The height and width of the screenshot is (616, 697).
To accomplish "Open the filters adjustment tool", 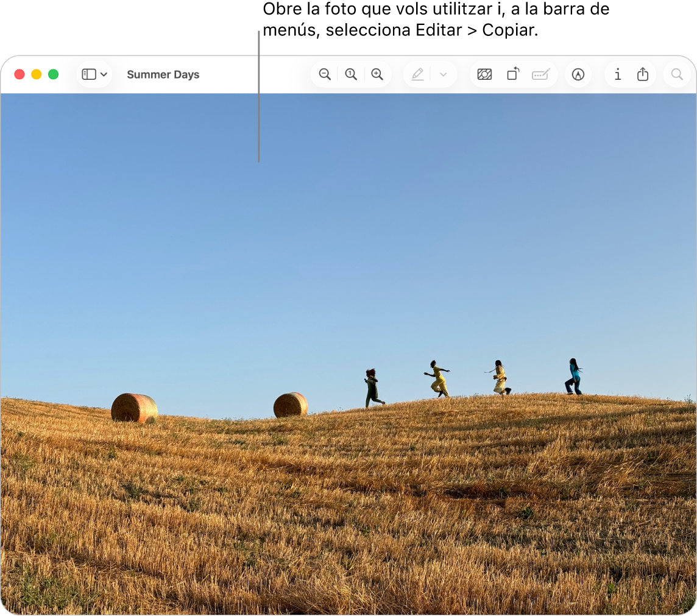I will point(484,74).
